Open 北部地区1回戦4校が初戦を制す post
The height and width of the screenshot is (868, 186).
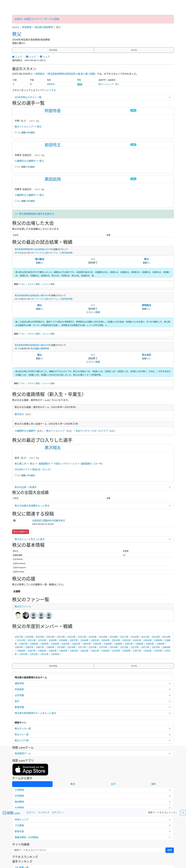click(x=49, y=521)
